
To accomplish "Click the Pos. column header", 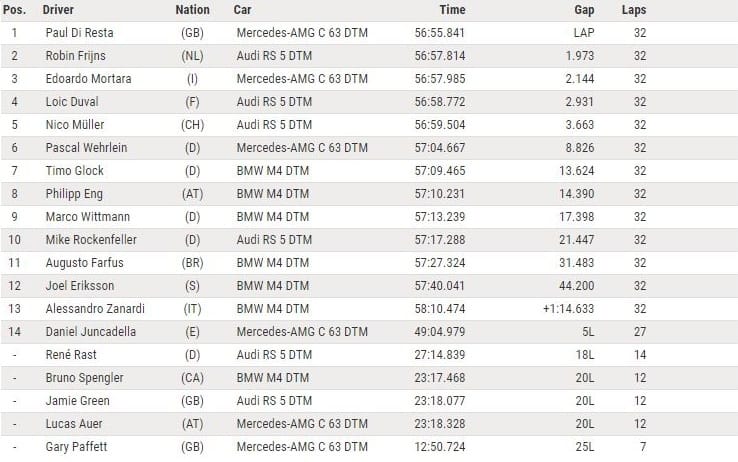I will (x=15, y=9).
